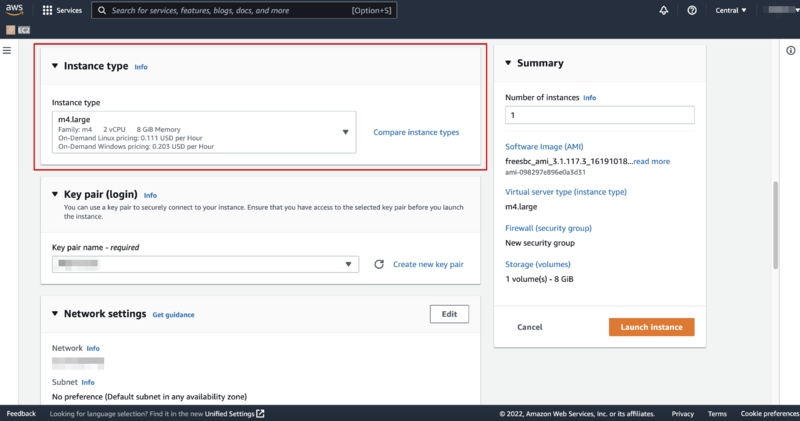
Task: Open the Services grid menu icon
Action: point(47,10)
